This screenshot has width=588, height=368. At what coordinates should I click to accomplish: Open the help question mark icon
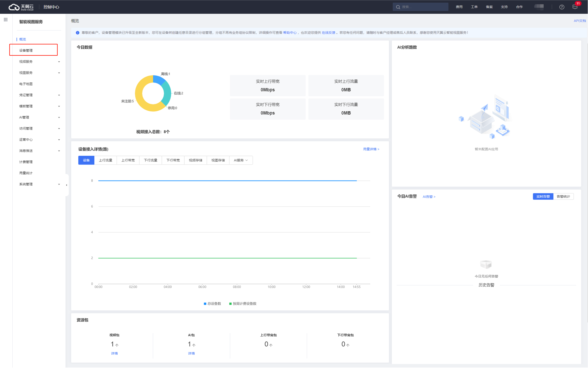(x=562, y=7)
